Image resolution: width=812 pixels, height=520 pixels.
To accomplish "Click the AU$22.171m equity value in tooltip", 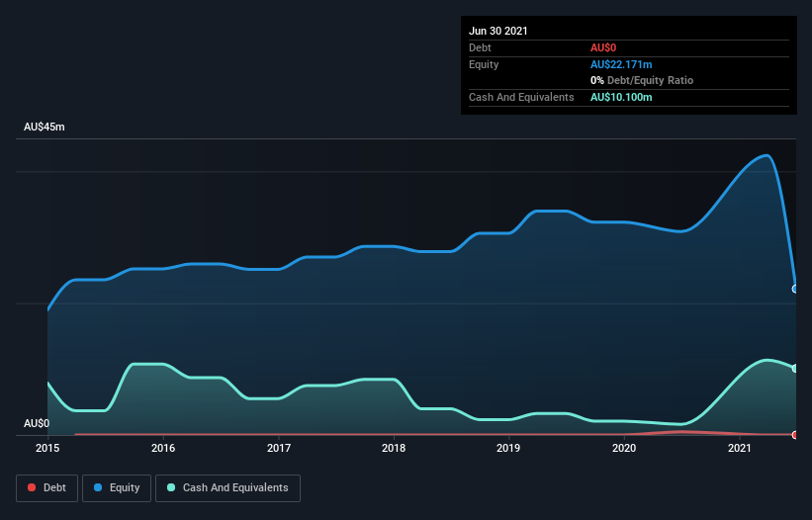I will click(x=621, y=64).
